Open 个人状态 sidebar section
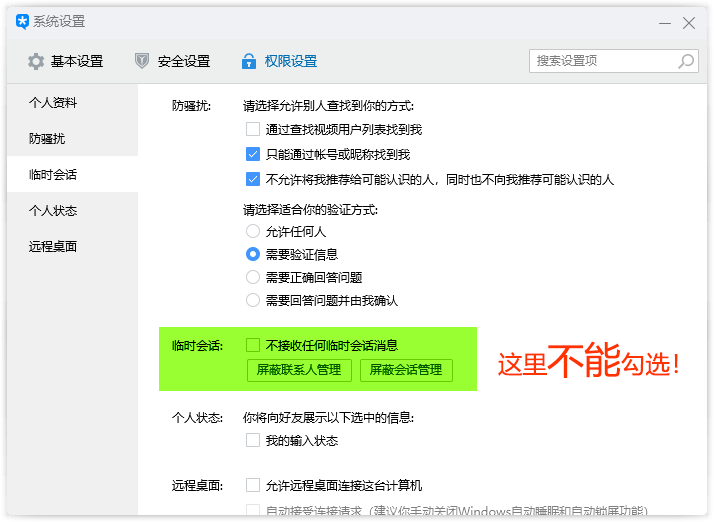This screenshot has height=522, width=714. [x=53, y=211]
